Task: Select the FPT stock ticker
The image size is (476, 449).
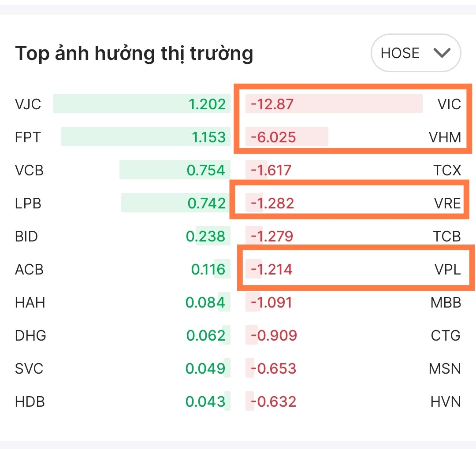Action: 28,137
